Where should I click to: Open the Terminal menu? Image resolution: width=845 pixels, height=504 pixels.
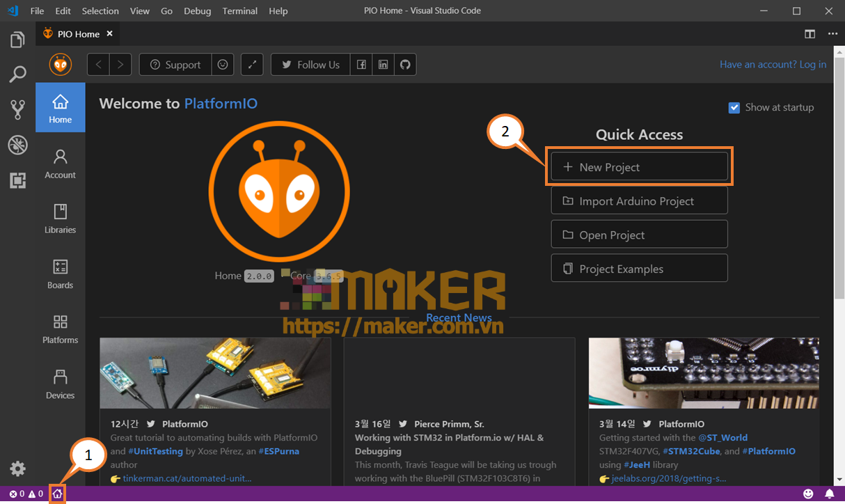click(x=240, y=10)
